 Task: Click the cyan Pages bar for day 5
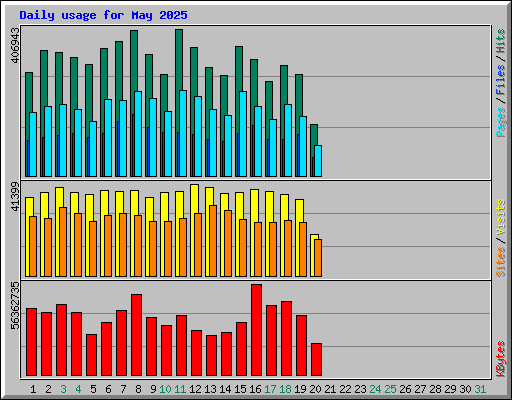(x=93, y=149)
